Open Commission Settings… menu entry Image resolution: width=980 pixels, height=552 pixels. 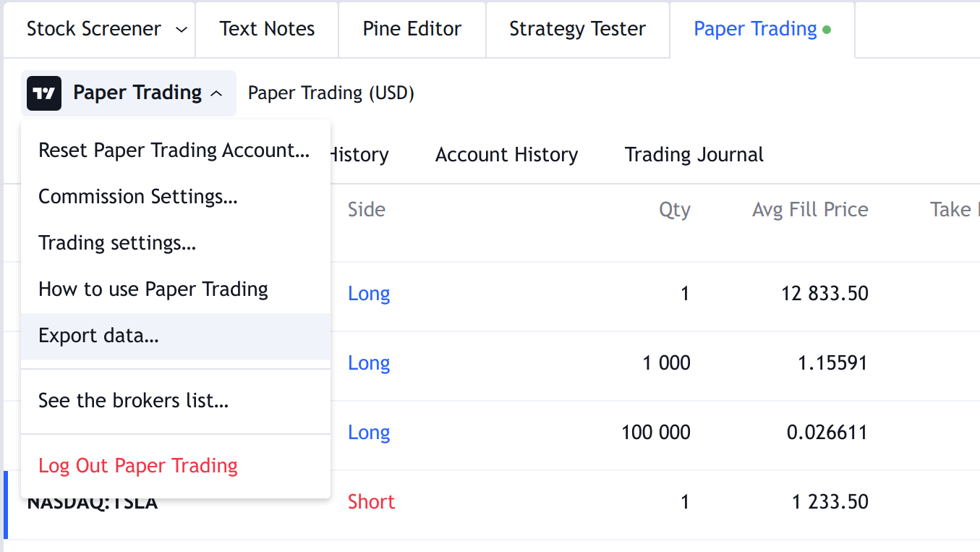point(175,197)
